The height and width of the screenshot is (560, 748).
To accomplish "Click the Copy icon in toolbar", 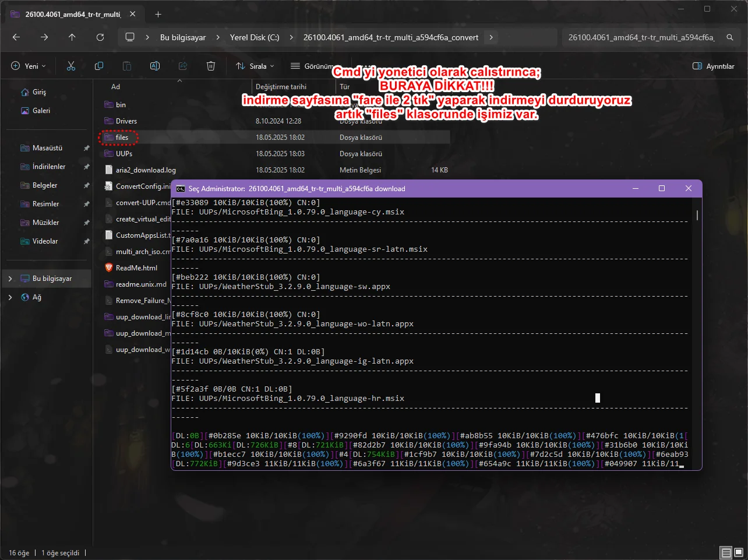I will click(99, 66).
